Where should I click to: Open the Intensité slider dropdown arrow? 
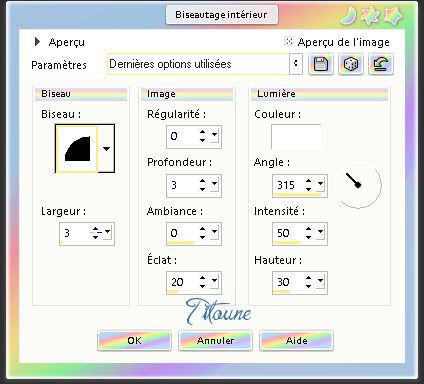click(x=320, y=231)
